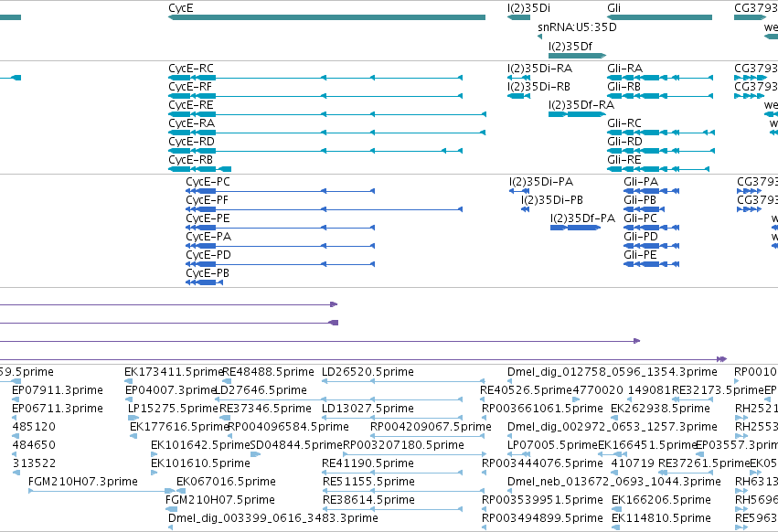The width and height of the screenshot is (778, 532).
Task: Click the CycE-PC protein label
Action: click(x=208, y=182)
